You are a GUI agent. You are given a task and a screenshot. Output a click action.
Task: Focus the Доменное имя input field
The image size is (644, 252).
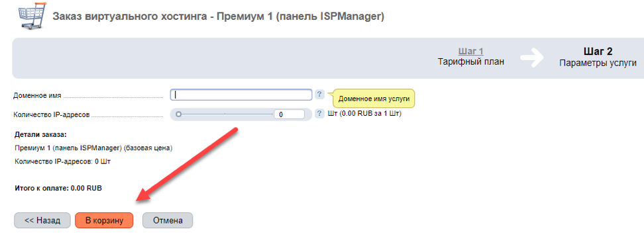[241, 95]
